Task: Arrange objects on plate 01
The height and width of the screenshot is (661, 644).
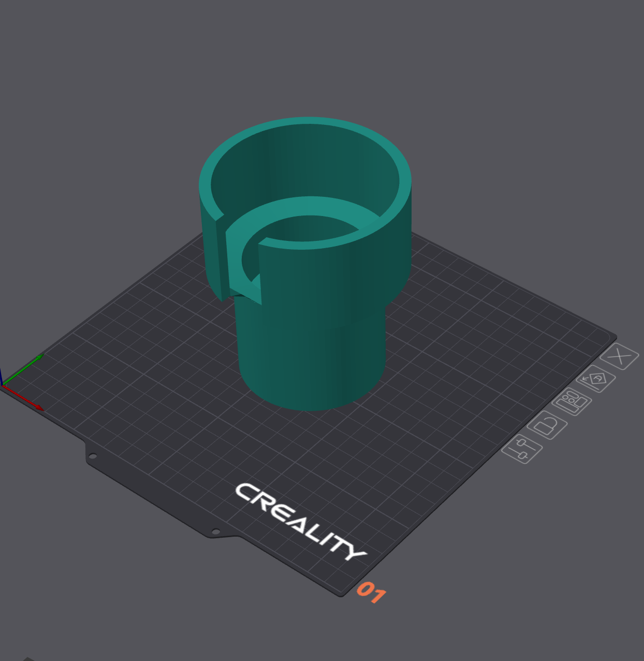Action: 572,401
